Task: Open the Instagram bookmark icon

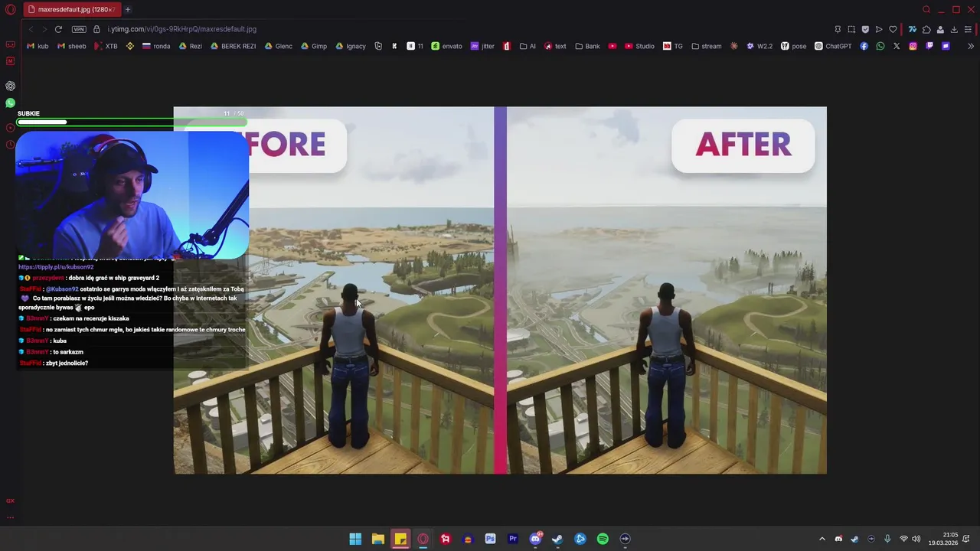Action: click(913, 46)
